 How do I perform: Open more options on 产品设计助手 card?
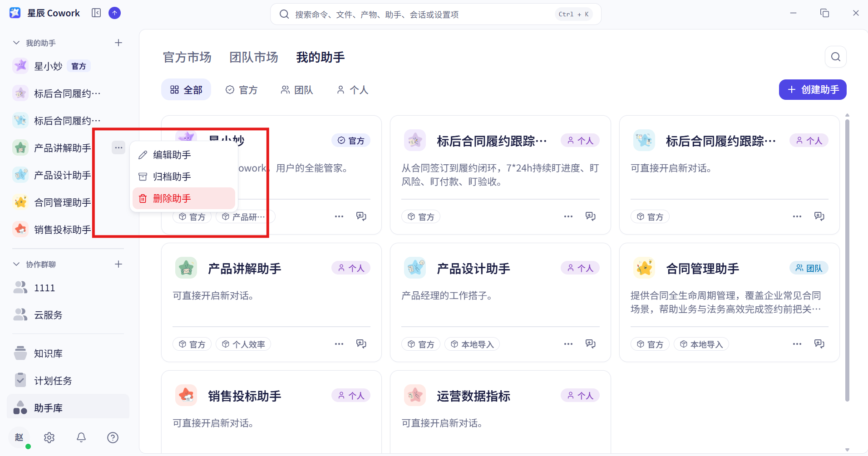point(568,344)
